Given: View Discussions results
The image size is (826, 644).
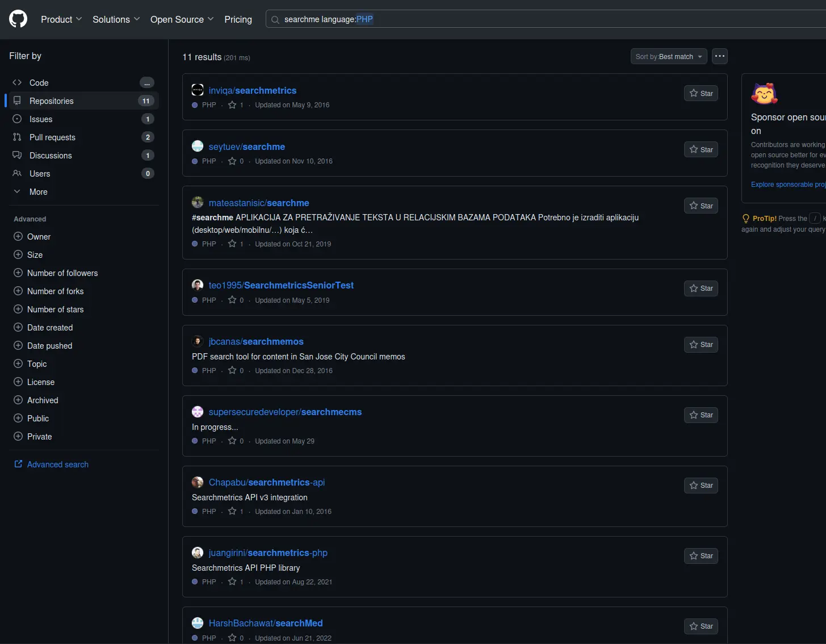Looking at the screenshot, I should click(x=83, y=156).
